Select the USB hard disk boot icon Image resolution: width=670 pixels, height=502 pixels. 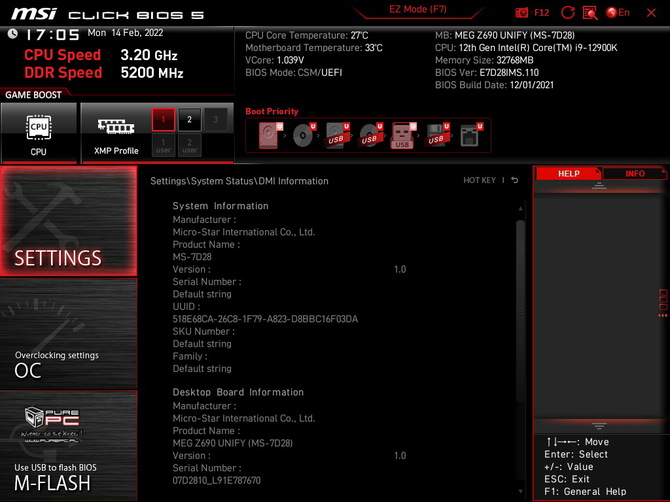click(x=337, y=135)
